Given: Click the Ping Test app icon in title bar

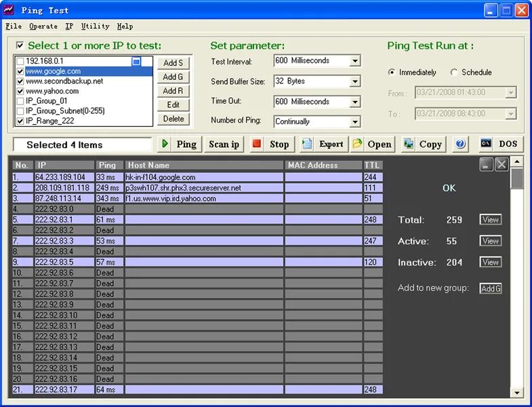Looking at the screenshot, I should coord(9,10).
